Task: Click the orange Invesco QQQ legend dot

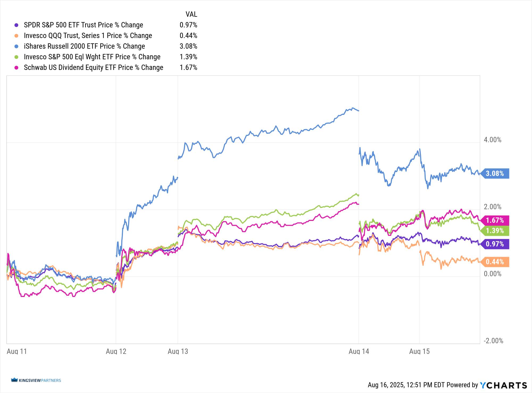Action: (16, 36)
